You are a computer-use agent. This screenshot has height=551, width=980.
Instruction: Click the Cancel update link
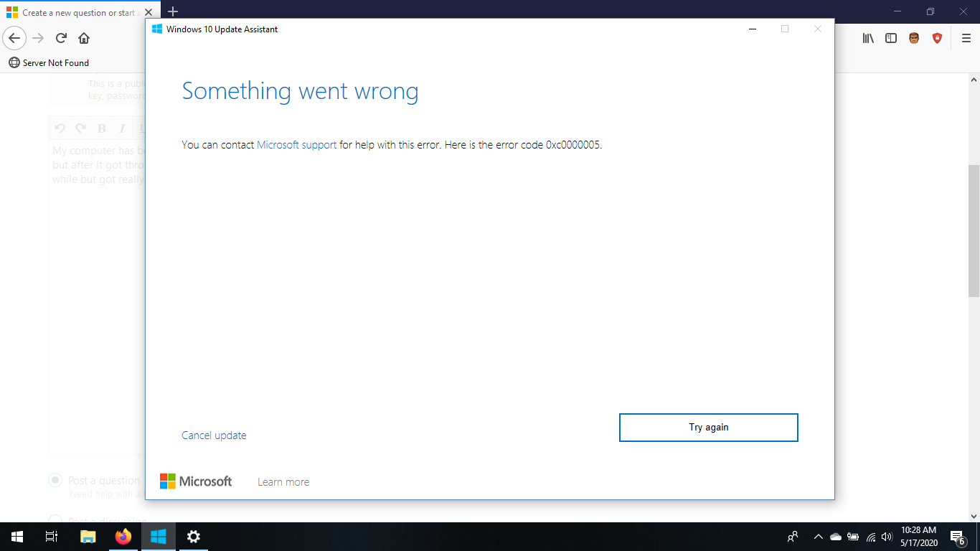(214, 435)
